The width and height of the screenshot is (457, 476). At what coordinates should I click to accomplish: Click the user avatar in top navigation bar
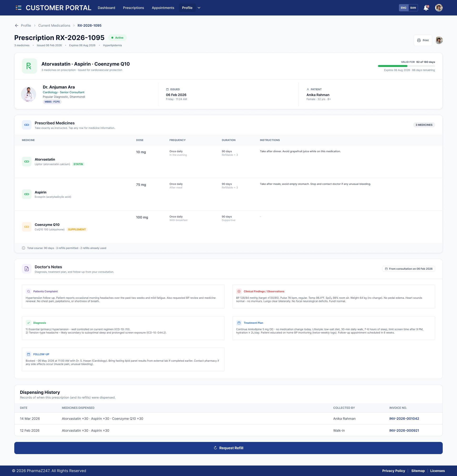tap(439, 8)
